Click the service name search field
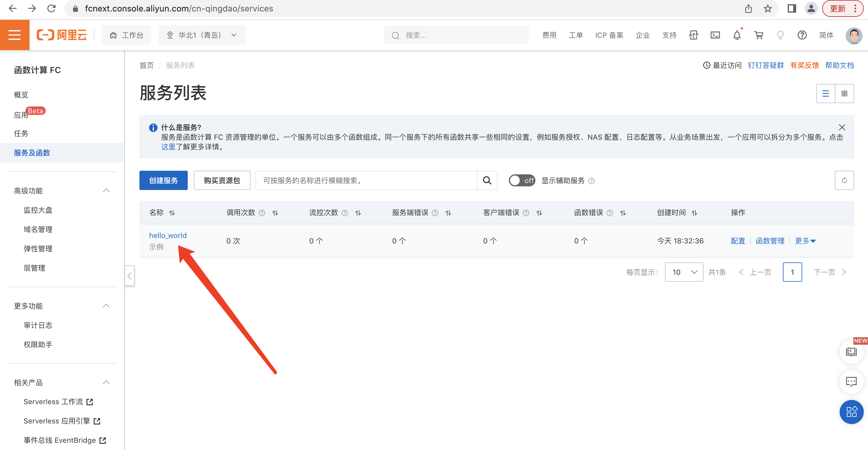Screen dimensions: 868x450 click(366, 181)
